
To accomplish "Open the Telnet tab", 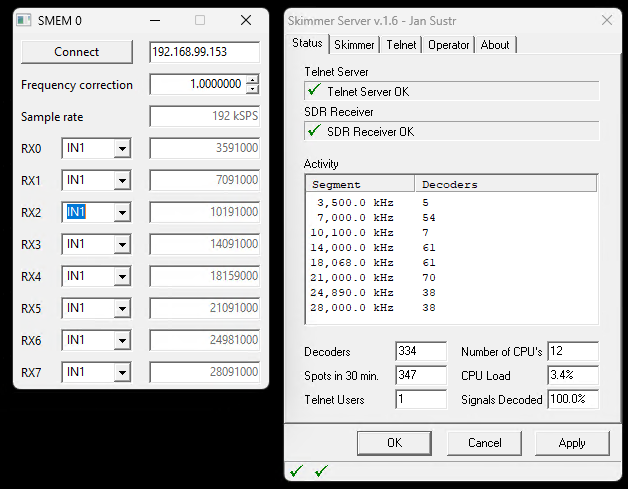I will tap(401, 45).
